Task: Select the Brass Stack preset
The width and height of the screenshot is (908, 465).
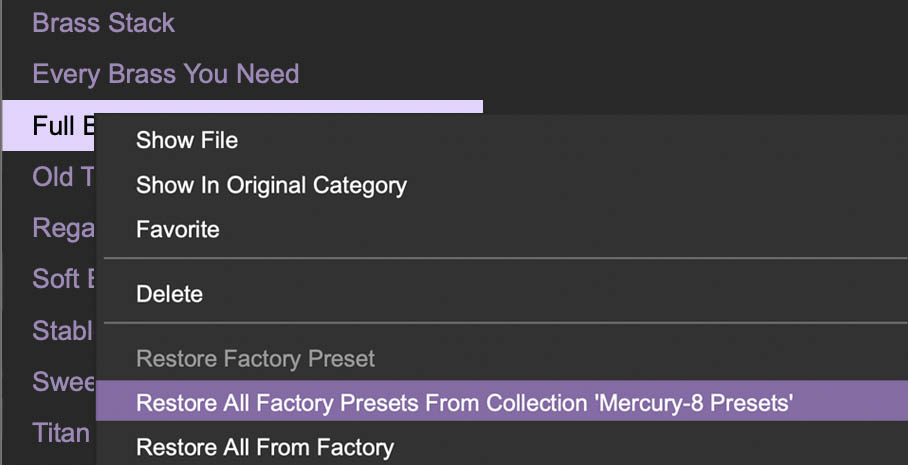Action: pyautogui.click(x=103, y=23)
